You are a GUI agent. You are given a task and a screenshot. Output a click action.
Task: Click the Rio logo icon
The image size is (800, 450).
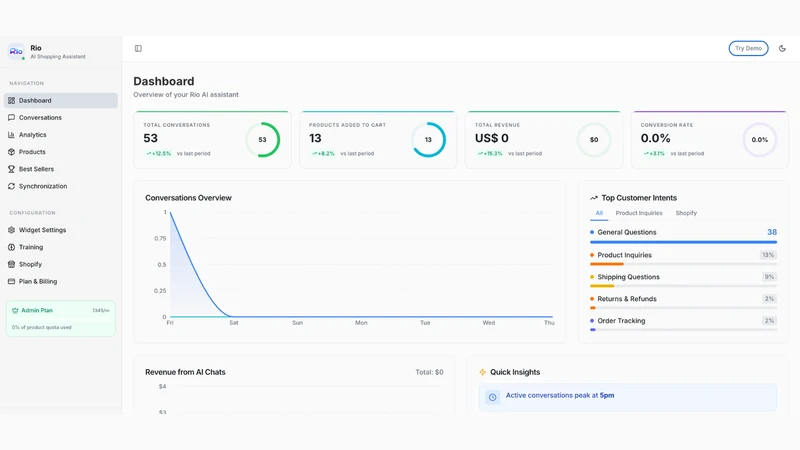(16, 52)
